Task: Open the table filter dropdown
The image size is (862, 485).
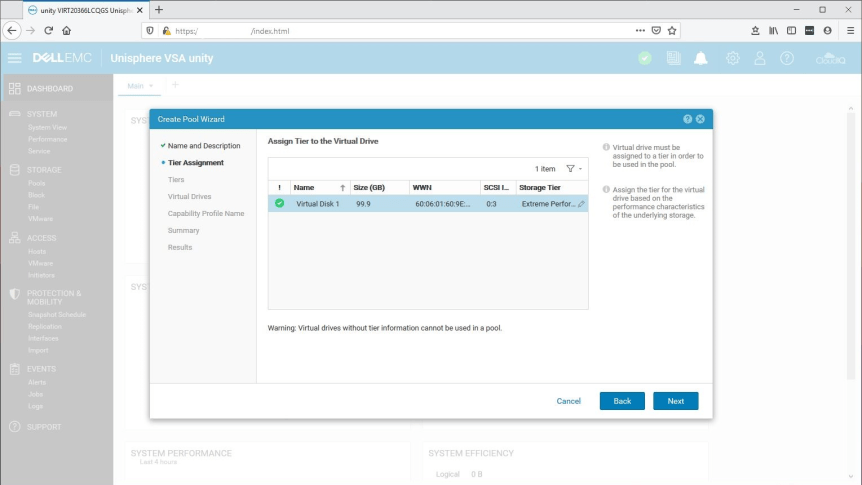Action: click(x=573, y=169)
